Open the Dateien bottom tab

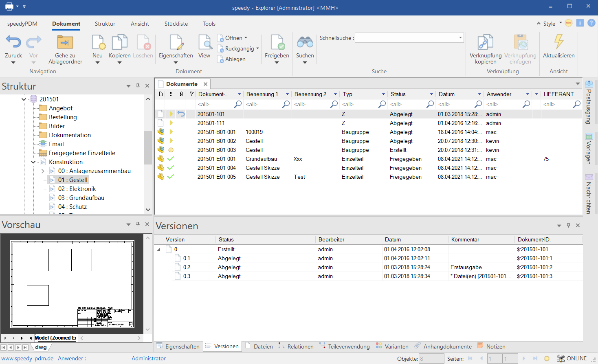pyautogui.click(x=263, y=346)
